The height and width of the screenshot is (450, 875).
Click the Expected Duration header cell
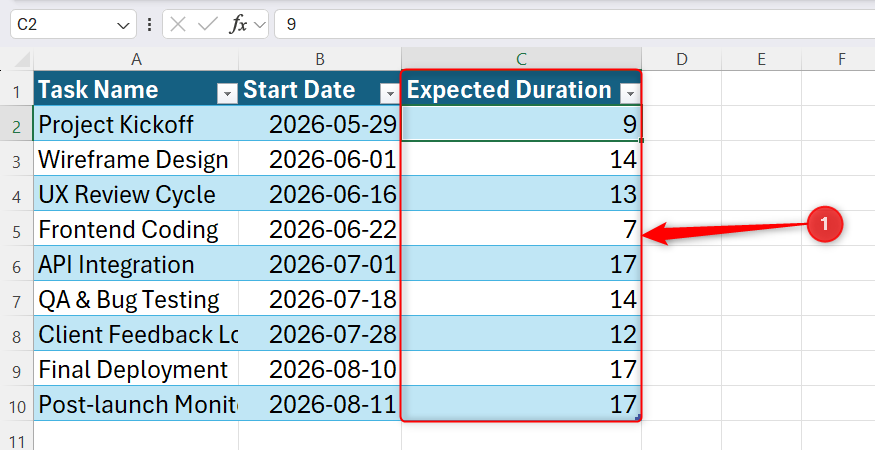click(x=521, y=89)
